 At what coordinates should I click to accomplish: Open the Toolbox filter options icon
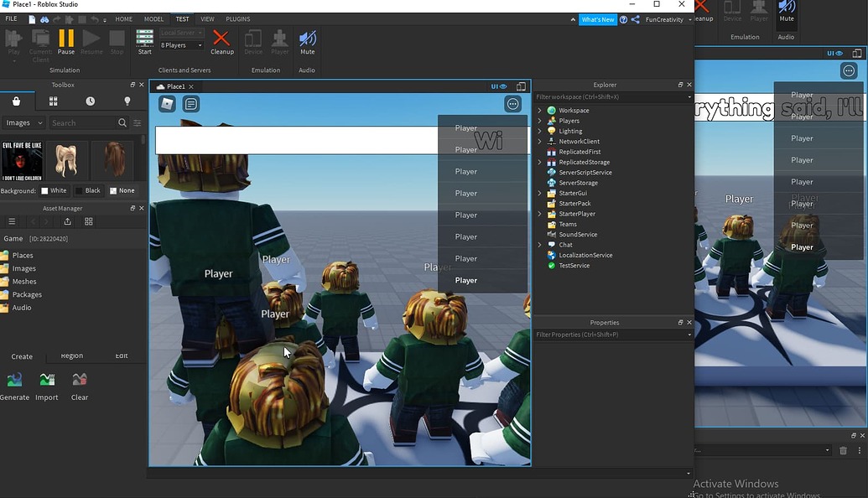point(138,123)
